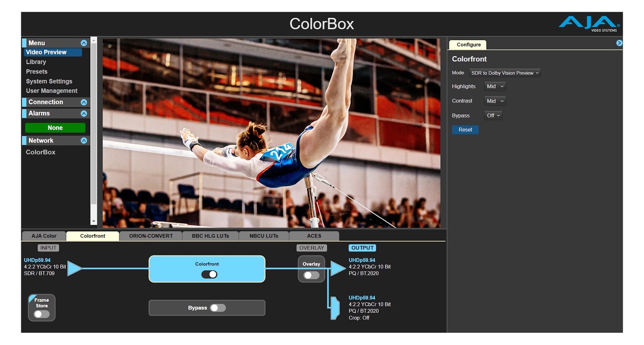Switch to the ACES tab
644x345 pixels.
click(x=314, y=236)
